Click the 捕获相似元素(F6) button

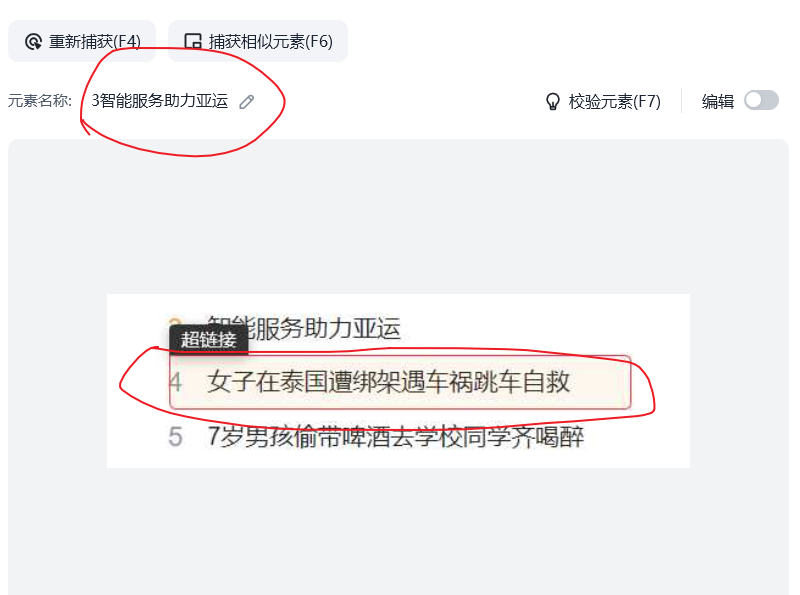point(258,41)
